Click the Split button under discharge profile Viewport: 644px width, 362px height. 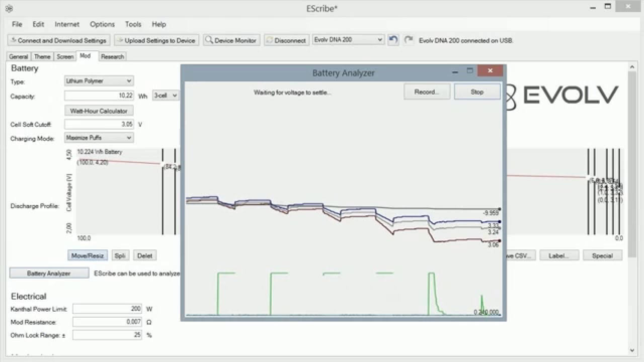click(120, 255)
